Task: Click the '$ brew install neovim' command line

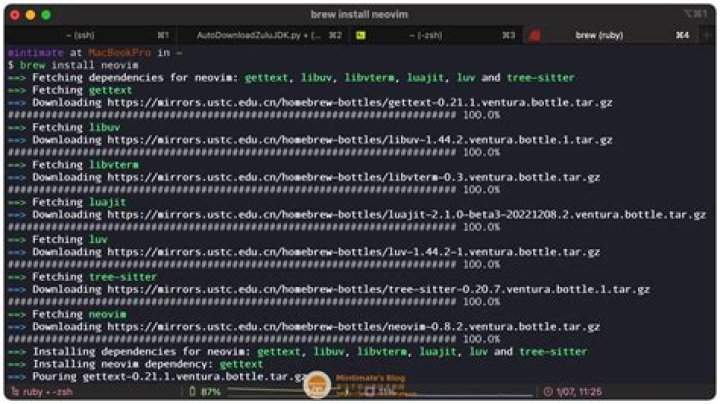Action: tap(73, 65)
